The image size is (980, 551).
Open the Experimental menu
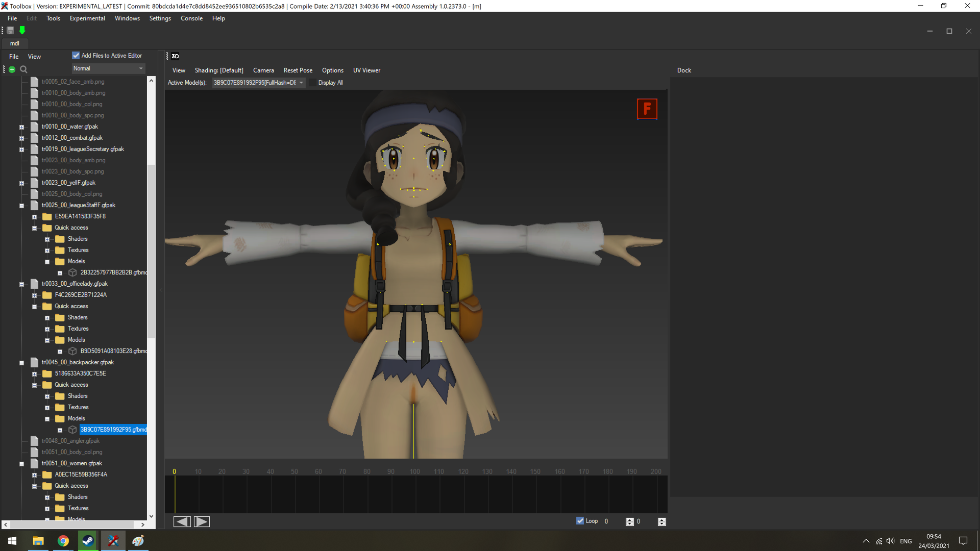(87, 18)
